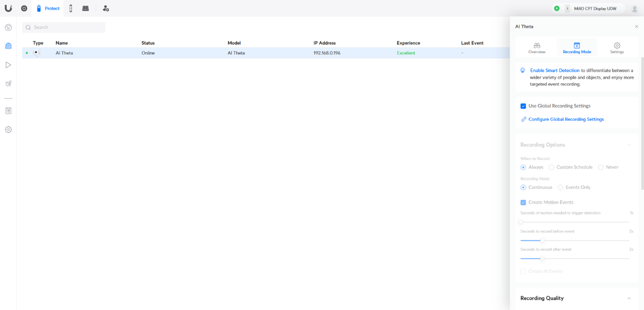The image size is (644, 310).
Task: Select the Custom Schedule radio option
Action: (551, 167)
